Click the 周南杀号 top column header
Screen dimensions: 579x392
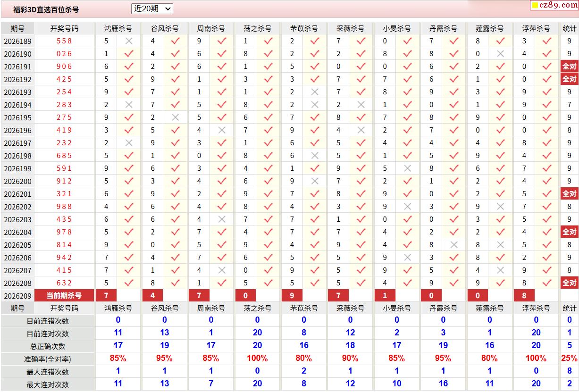211,28
